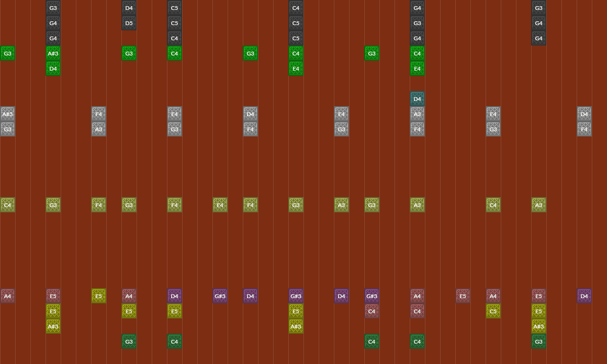Viewport: 607px width, 364px height.
Task: Select the yellow C5 note block
Action: [493, 311]
